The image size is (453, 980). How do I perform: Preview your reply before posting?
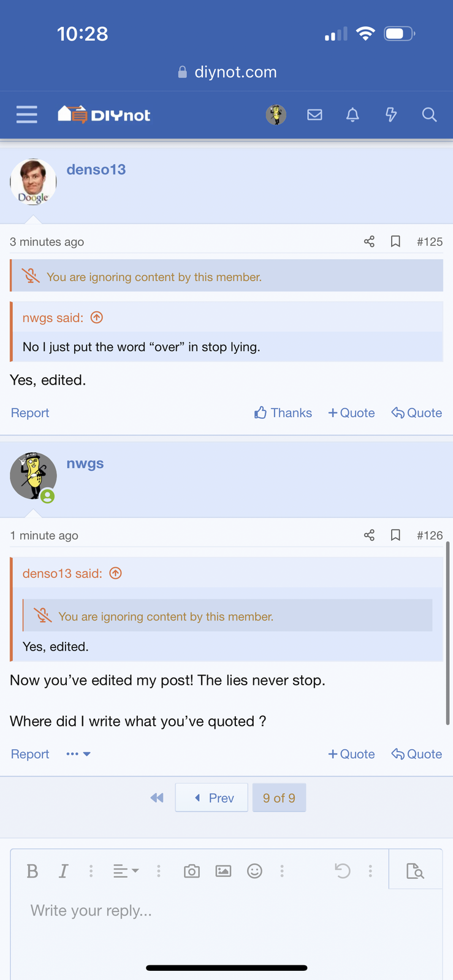tap(416, 870)
